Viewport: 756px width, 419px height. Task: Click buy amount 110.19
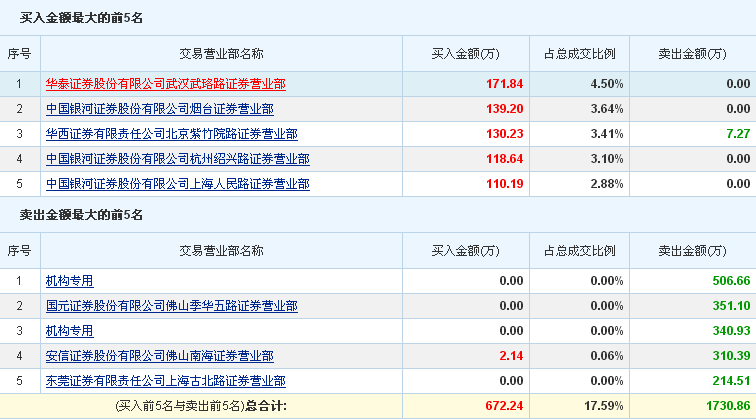click(x=504, y=184)
